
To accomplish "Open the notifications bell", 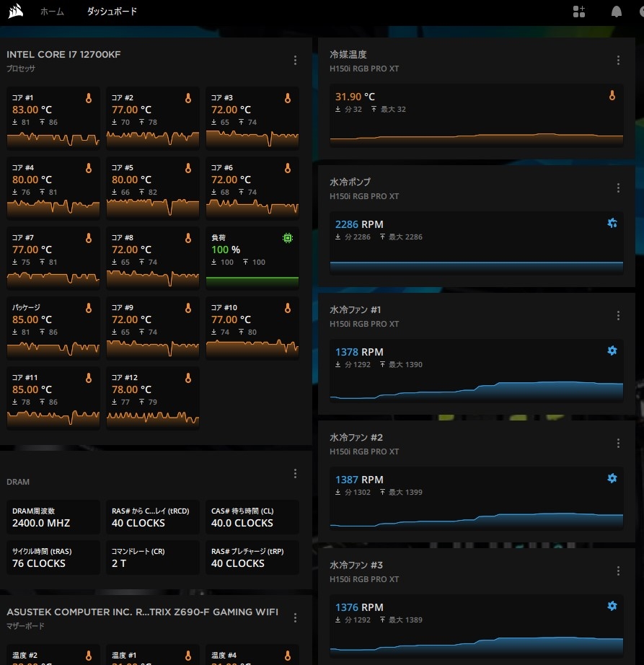I will point(616,12).
